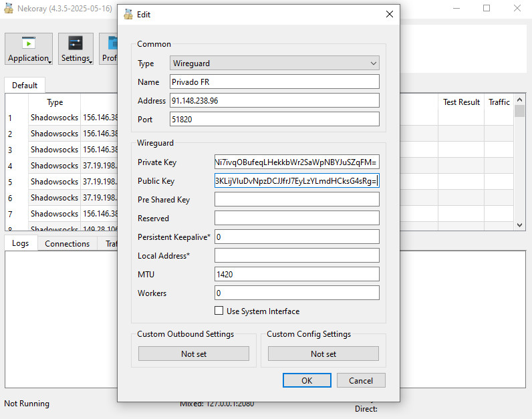This screenshot has width=532, height=419.
Task: Click the MTU field showing 1420
Action: pyautogui.click(x=296, y=275)
